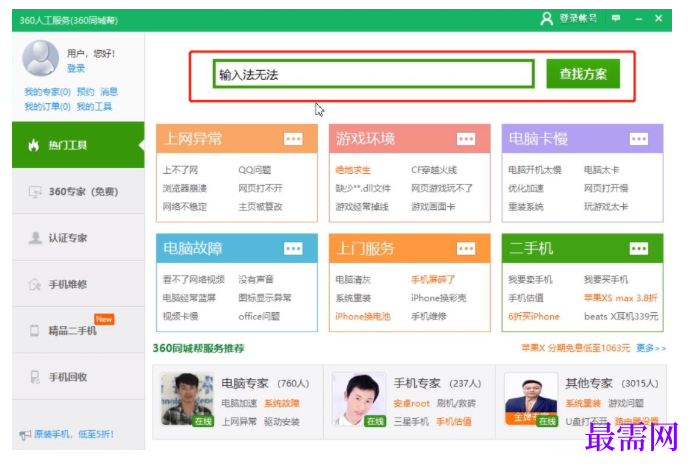The width and height of the screenshot is (697, 468).
Task: Expand more options on 游戏环境 card
Action: pos(466,139)
